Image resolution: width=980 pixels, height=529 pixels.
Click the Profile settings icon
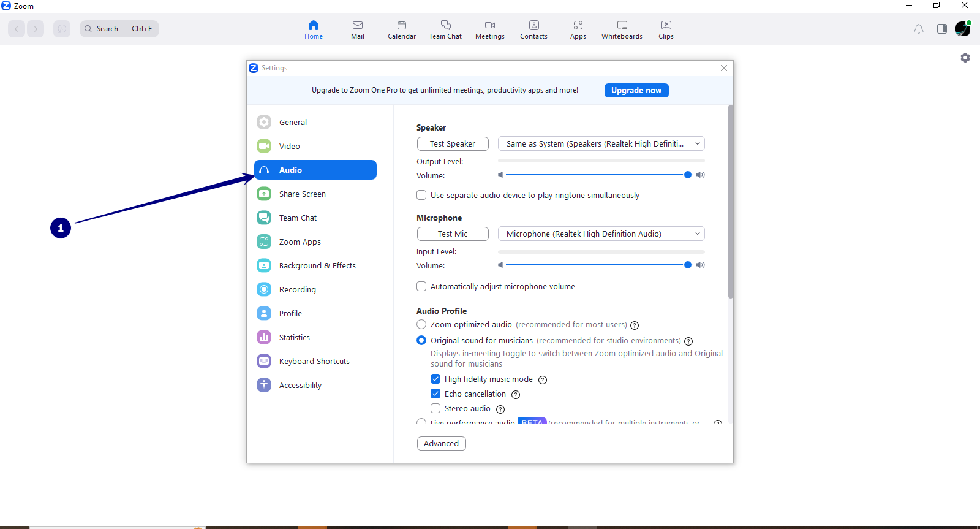(x=264, y=313)
